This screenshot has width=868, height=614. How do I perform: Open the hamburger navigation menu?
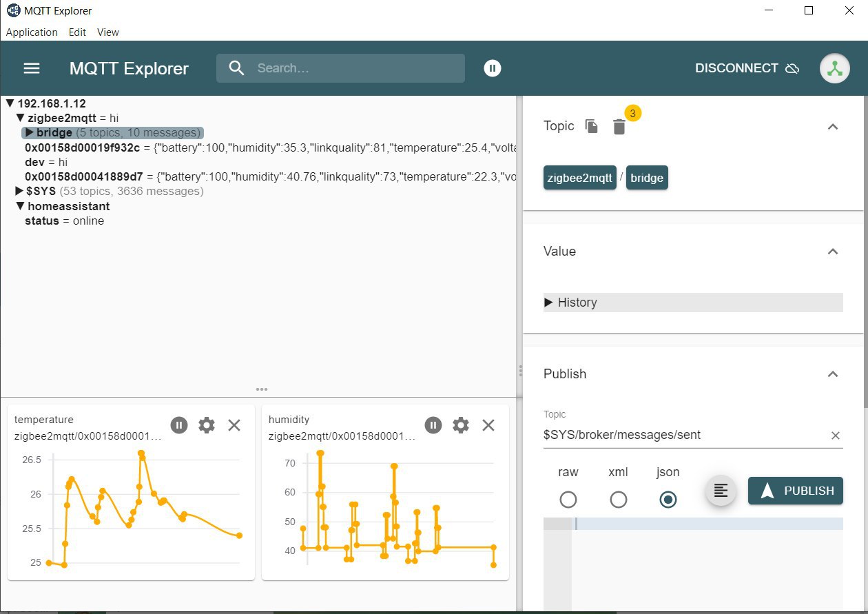click(x=32, y=68)
